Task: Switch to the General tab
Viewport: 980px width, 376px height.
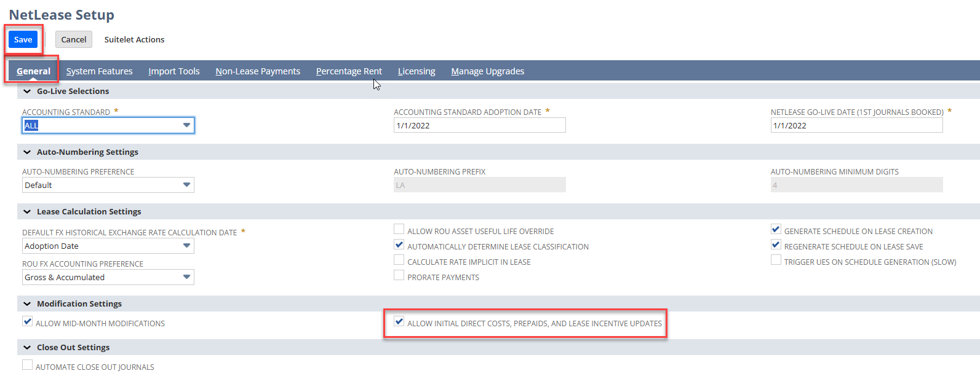Action: [33, 71]
